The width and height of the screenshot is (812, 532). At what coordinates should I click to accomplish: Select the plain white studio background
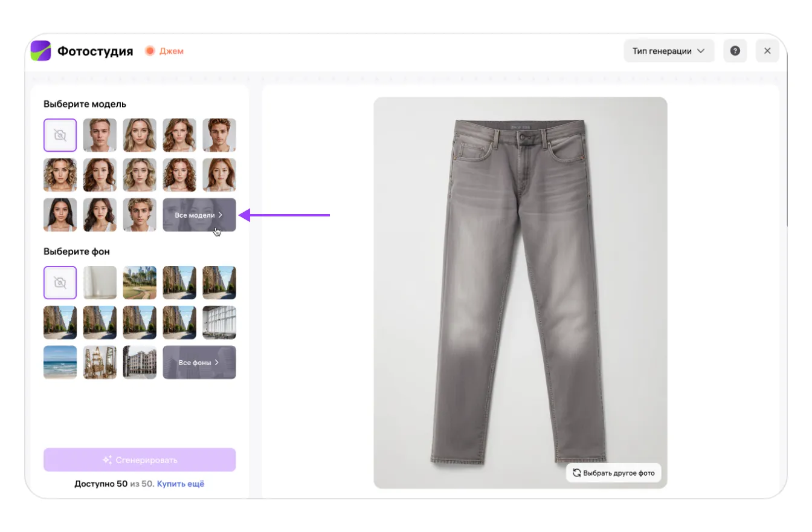click(100, 282)
